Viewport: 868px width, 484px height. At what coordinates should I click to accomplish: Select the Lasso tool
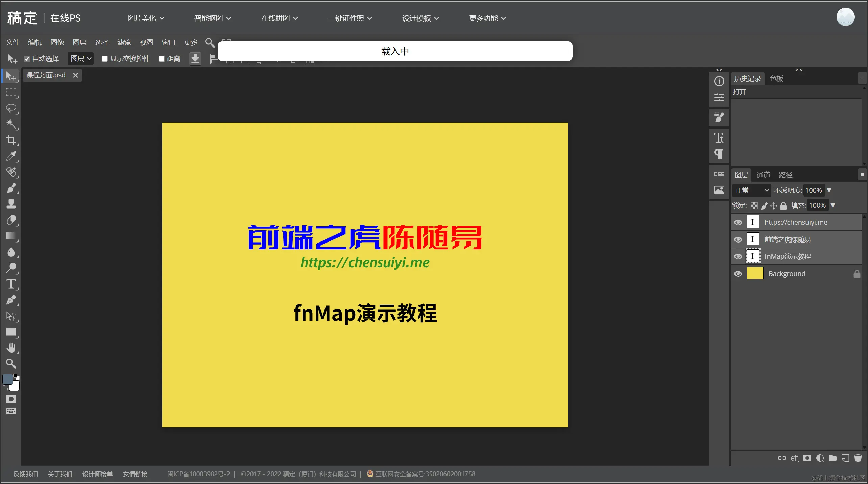tap(11, 108)
